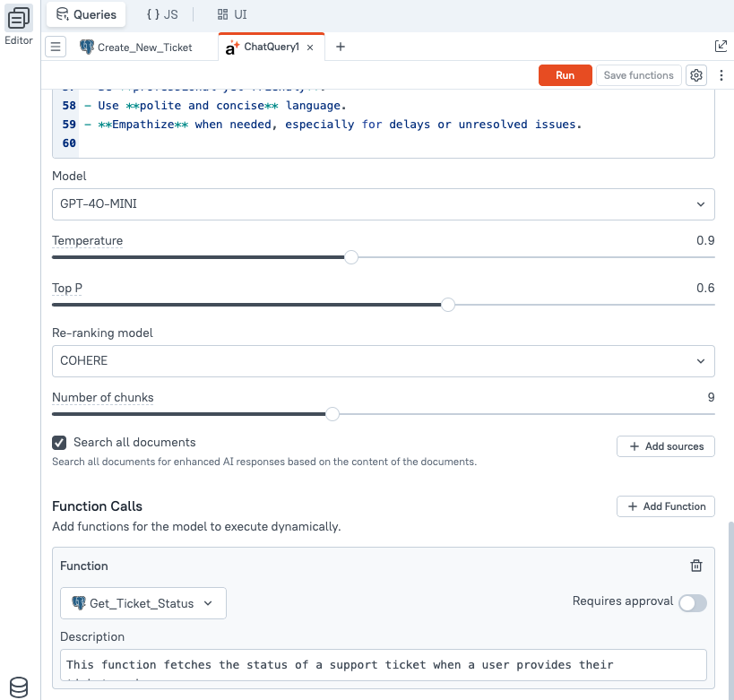734x700 pixels.
Task: Toggle the Requires approval switch
Action: [693, 603]
